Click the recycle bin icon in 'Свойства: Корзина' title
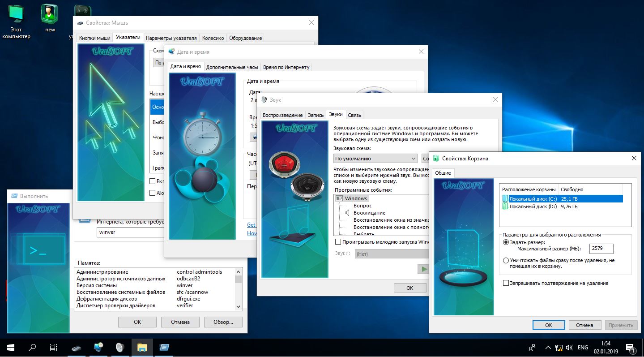 click(x=437, y=158)
